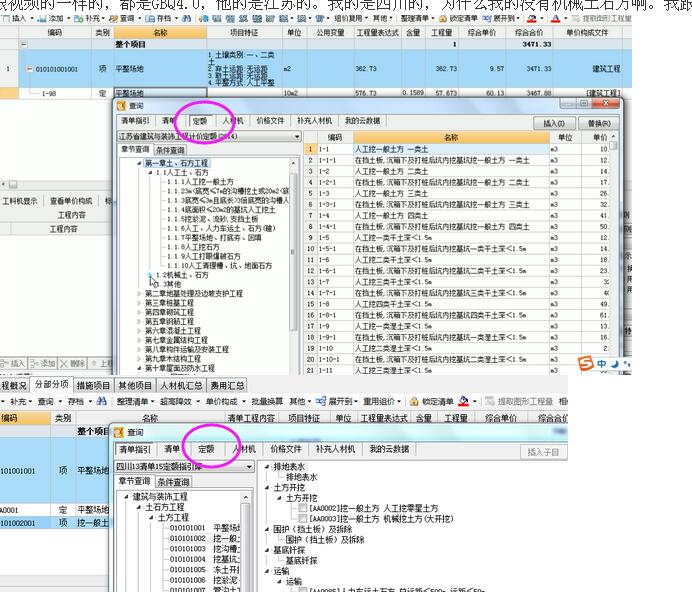
Task: Collapse the 第一章土、石方工程 tree node
Action: click(x=139, y=163)
